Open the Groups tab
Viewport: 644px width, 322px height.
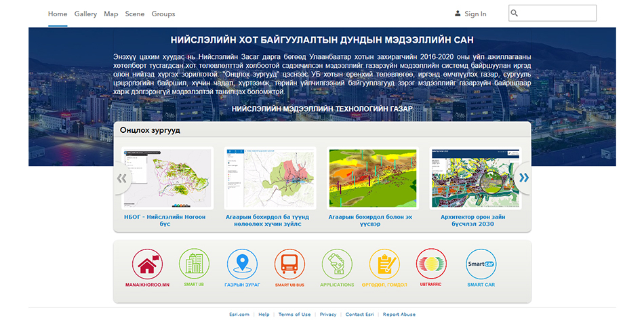(x=163, y=14)
